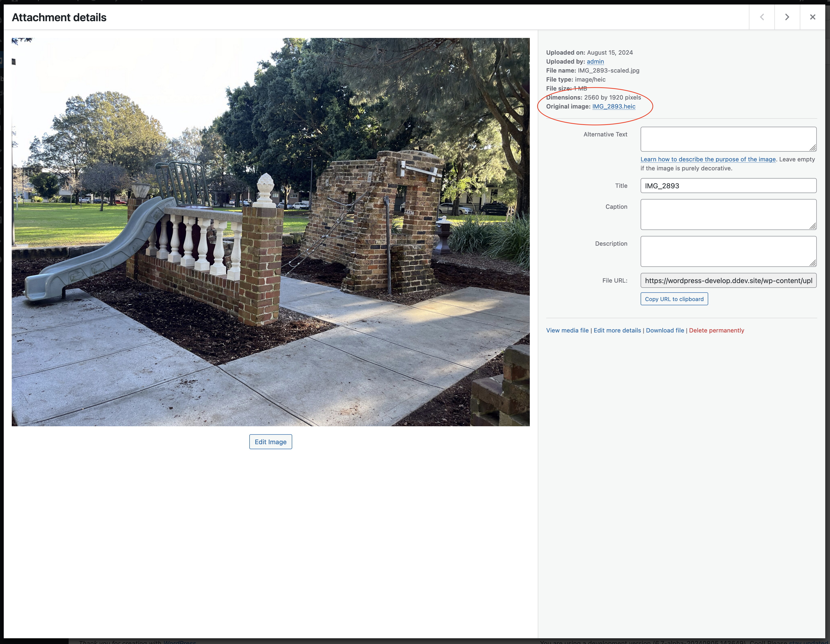Image resolution: width=830 pixels, height=644 pixels.
Task: Click inside the Alternative Text field
Action: 728,139
